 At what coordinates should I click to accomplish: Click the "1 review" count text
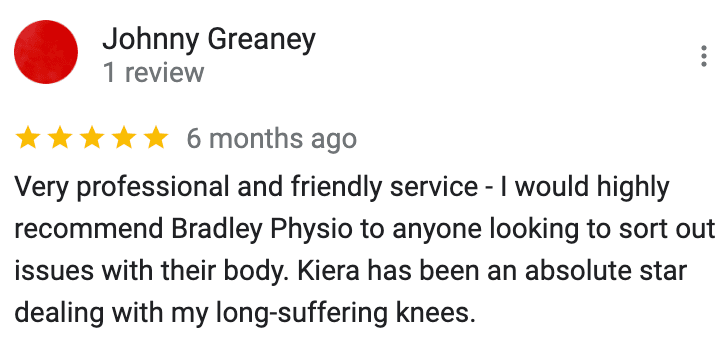(153, 73)
